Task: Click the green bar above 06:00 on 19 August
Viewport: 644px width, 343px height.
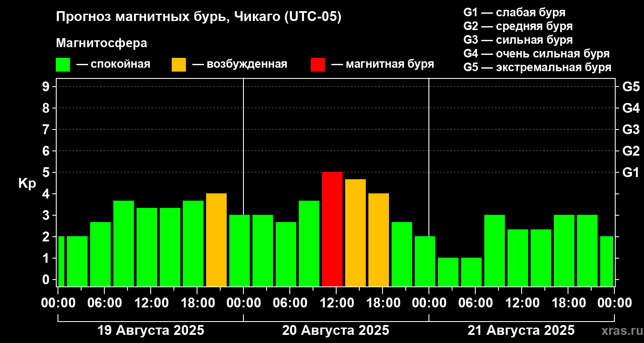Action: (x=100, y=254)
